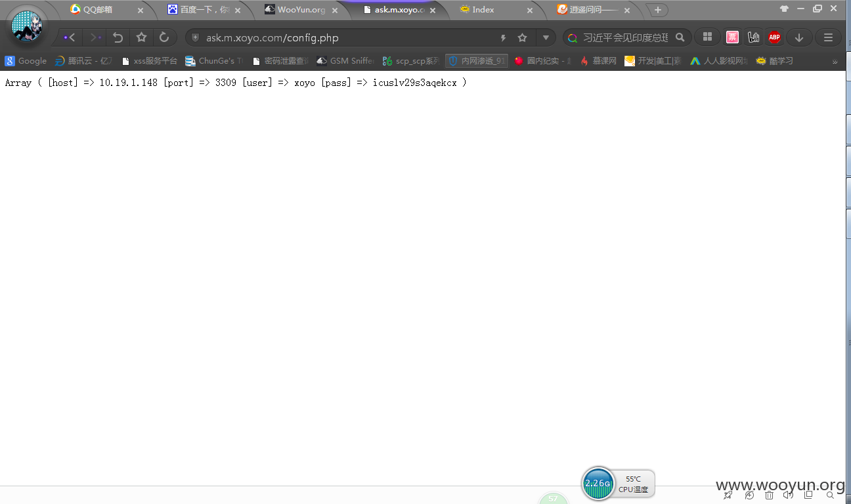The width and height of the screenshot is (851, 504).
Task: Open the address bar history dropdown arrow
Action: pos(546,38)
